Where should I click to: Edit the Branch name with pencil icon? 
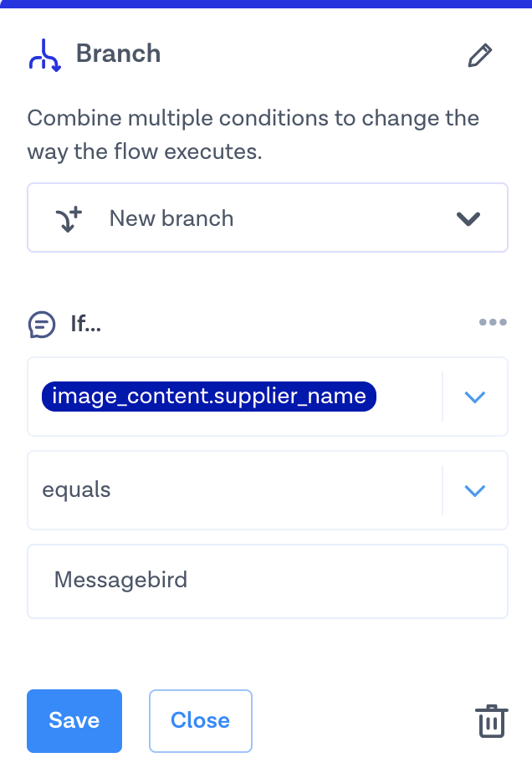[x=479, y=56]
